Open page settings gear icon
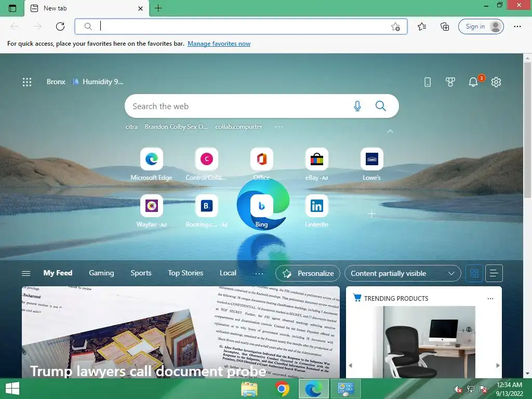 point(496,82)
